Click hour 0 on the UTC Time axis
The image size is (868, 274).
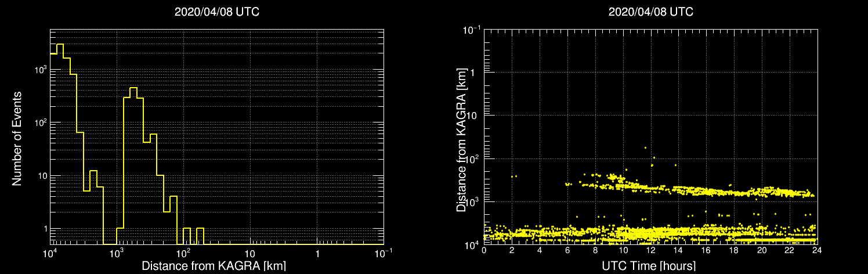click(x=484, y=250)
